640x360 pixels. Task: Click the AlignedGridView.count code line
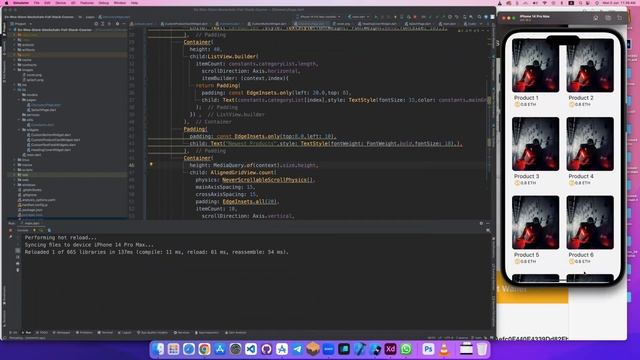233,173
